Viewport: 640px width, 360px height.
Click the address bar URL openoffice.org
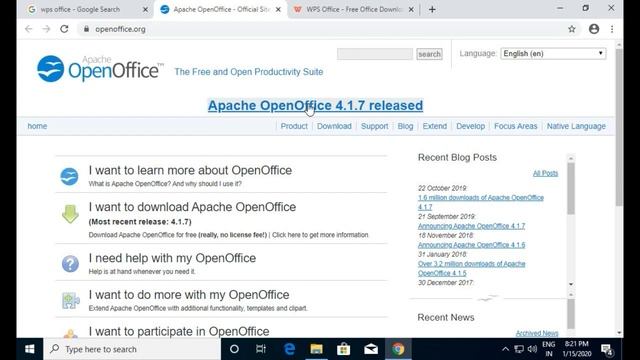120,29
